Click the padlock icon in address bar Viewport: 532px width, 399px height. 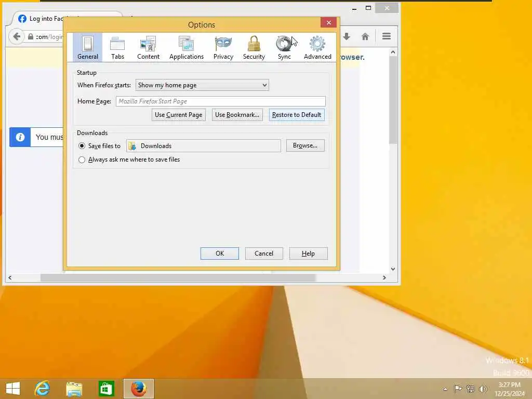(31, 36)
